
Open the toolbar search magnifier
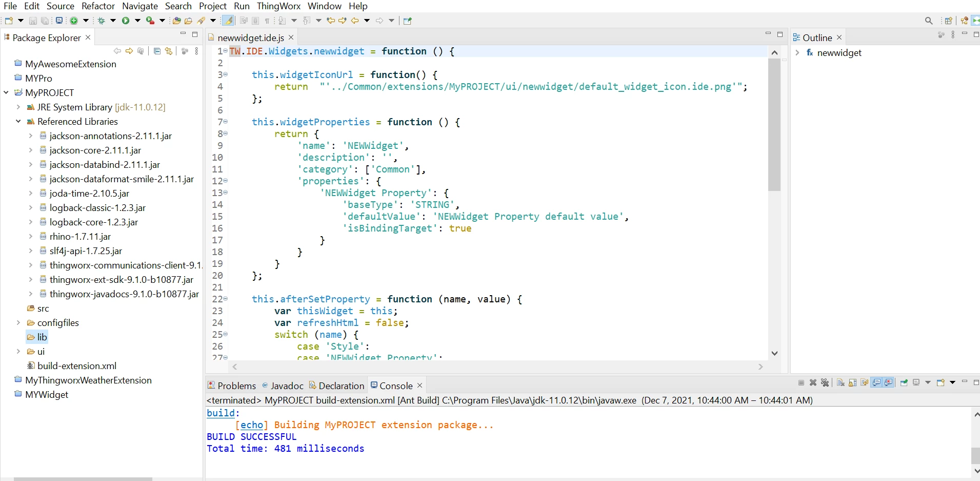[929, 21]
